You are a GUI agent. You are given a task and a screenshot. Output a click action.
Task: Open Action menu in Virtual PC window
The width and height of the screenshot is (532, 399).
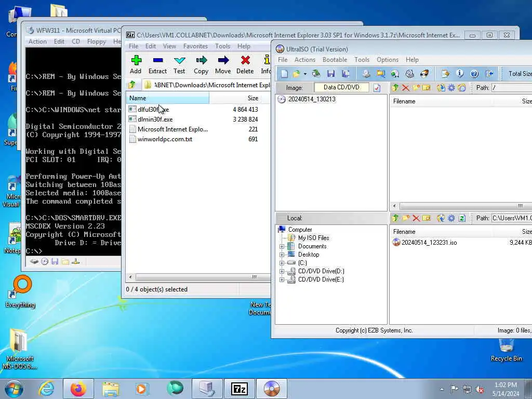click(x=37, y=42)
